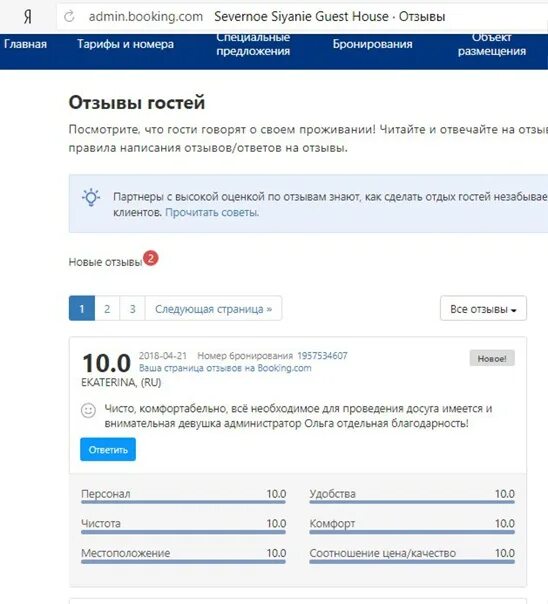Click Следующая страница pagination link
Screen dimensions: 548x604
(213, 309)
